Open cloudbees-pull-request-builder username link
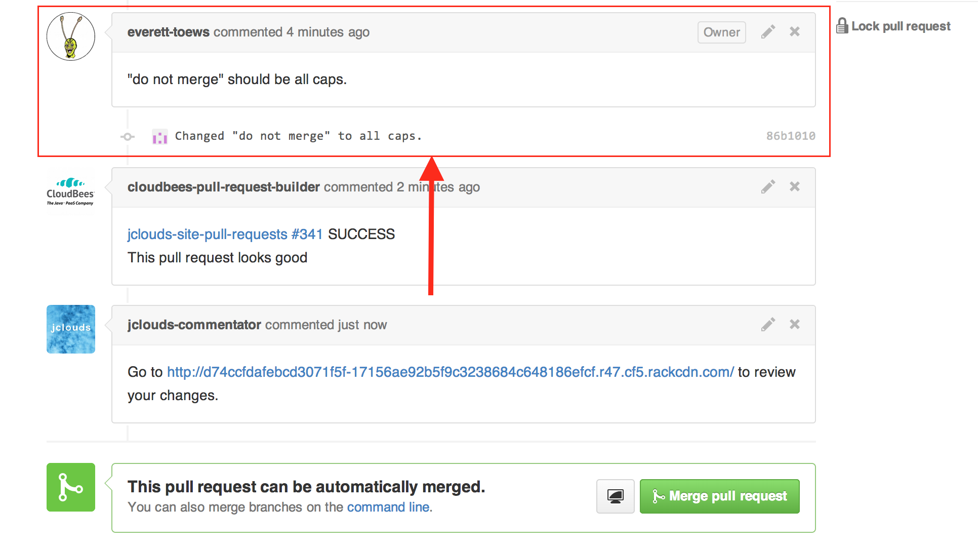 223,187
